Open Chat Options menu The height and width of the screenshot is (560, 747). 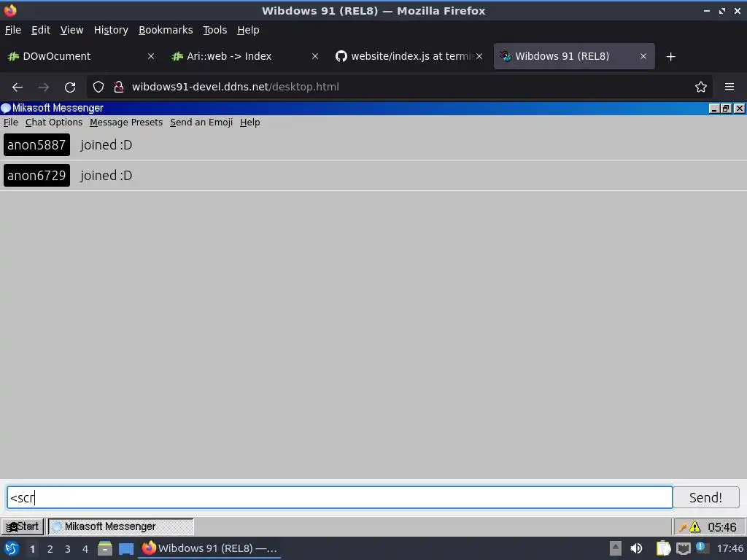(x=54, y=122)
